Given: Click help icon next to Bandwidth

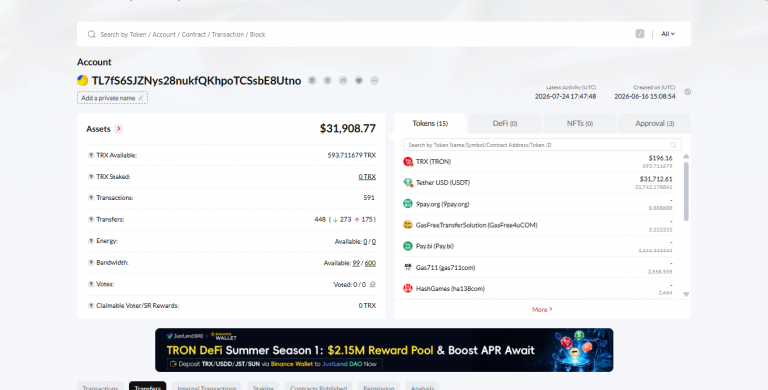Looking at the screenshot, I should [91, 263].
